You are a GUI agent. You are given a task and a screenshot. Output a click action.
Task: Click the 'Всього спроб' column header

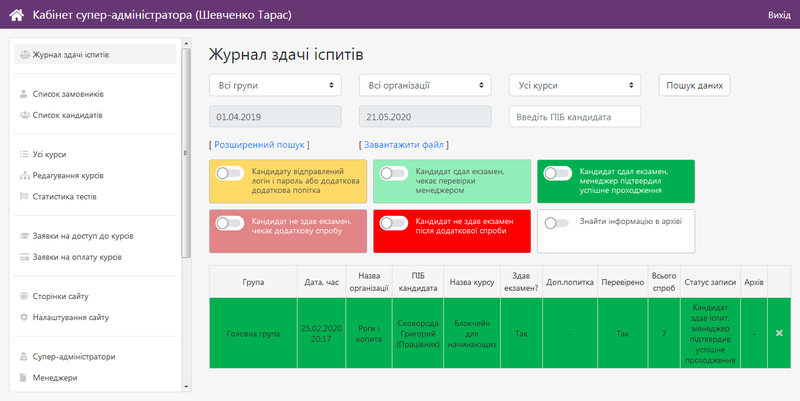pyautogui.click(x=664, y=282)
